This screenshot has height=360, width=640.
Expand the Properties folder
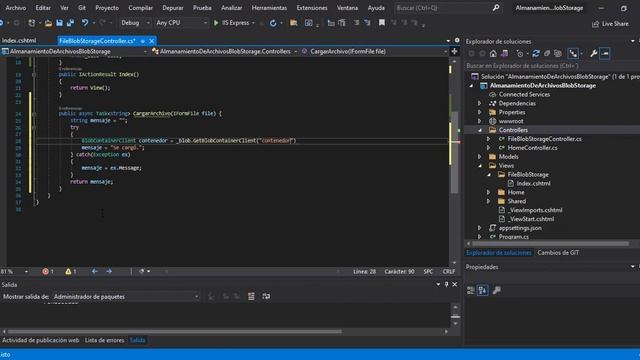pos(480,112)
